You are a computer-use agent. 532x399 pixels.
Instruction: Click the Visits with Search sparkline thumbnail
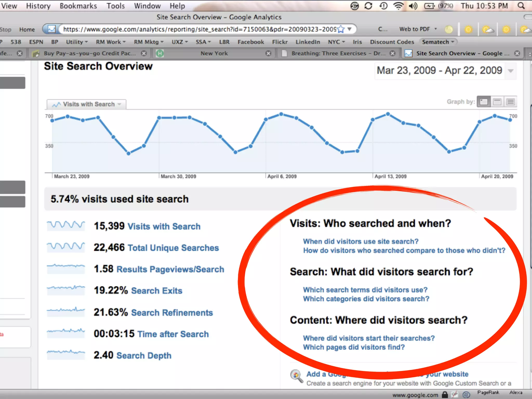click(66, 225)
